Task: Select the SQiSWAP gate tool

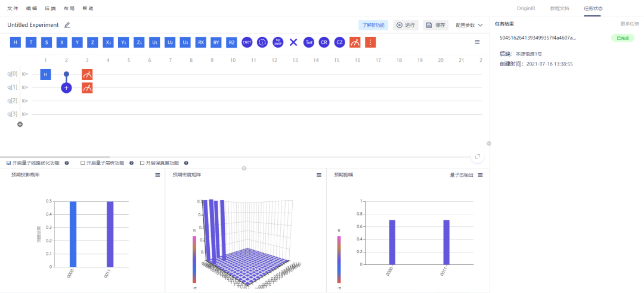Action: pos(278,42)
